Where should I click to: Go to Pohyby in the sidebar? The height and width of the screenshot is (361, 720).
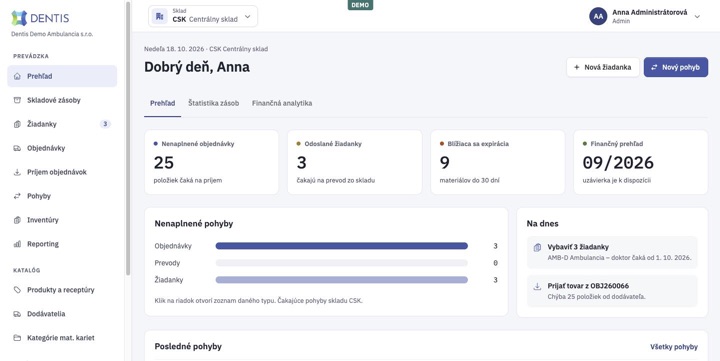(62, 196)
